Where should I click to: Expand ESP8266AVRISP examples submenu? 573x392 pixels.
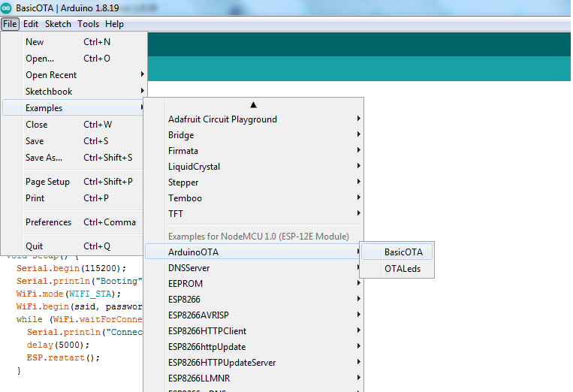(254, 315)
